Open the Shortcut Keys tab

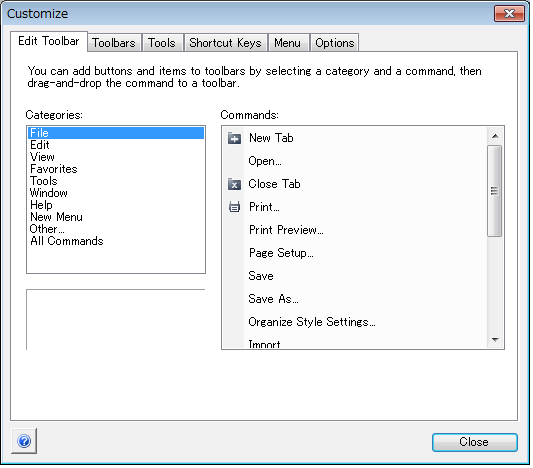coord(225,43)
